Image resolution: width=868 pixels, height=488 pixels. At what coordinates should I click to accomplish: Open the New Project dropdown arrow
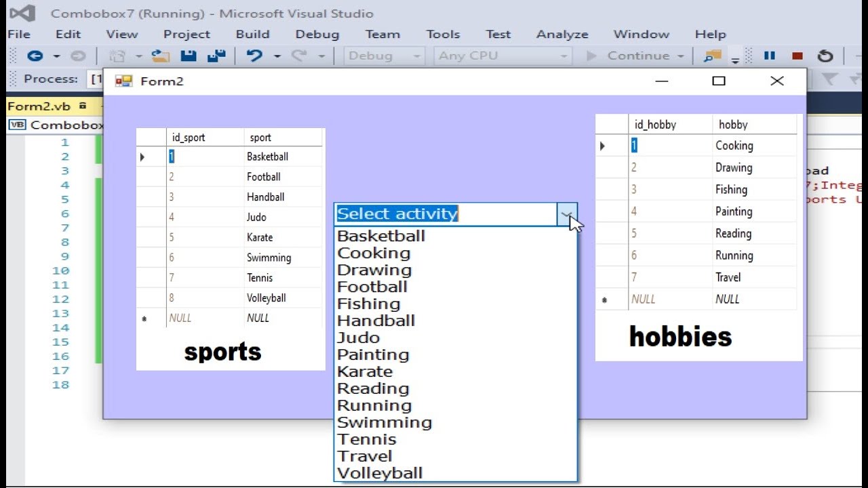coord(138,56)
